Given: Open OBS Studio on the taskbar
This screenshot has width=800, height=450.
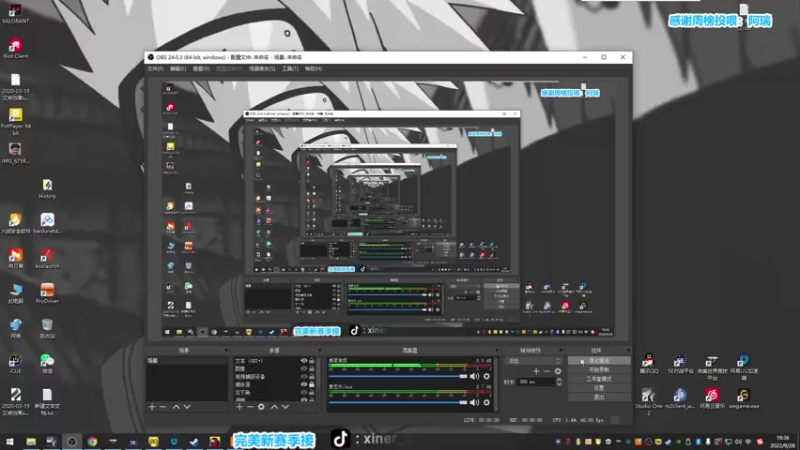Looking at the screenshot, I should [71, 441].
